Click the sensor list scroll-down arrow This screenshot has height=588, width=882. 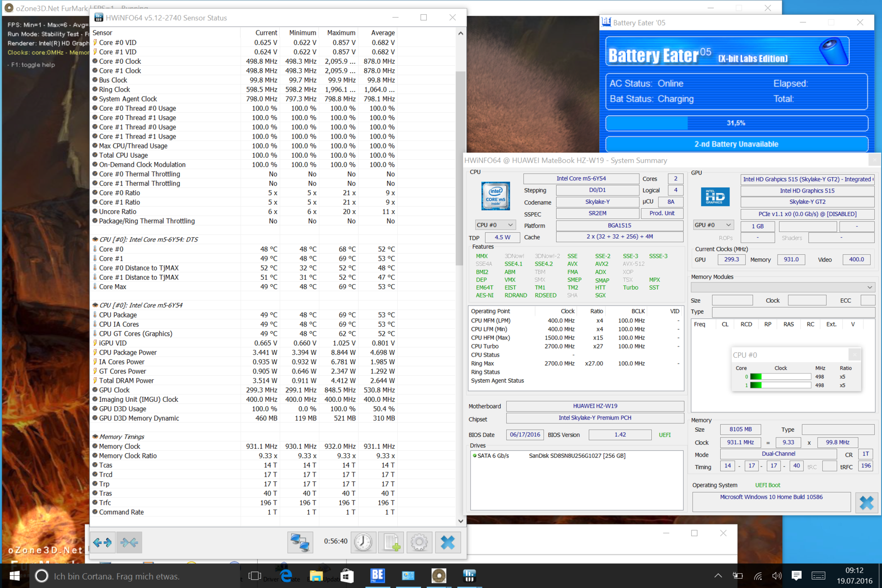(461, 521)
